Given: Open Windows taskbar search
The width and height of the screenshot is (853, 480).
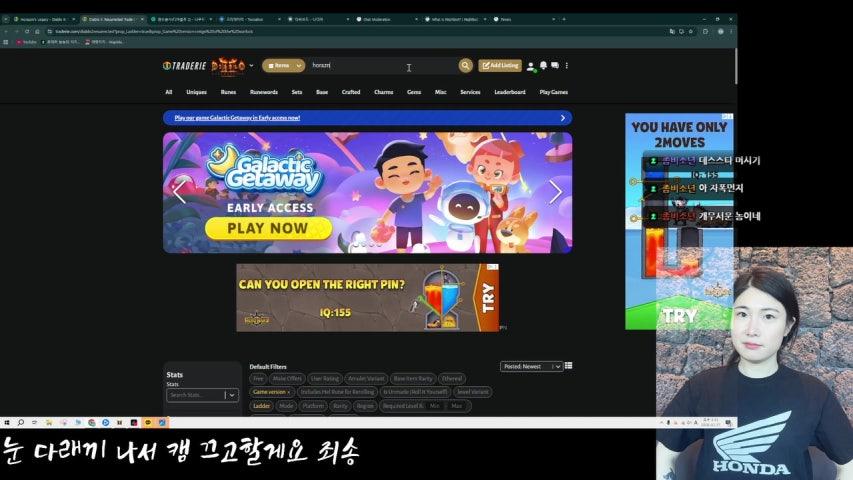Looking at the screenshot, I should pyautogui.click(x=21, y=422).
